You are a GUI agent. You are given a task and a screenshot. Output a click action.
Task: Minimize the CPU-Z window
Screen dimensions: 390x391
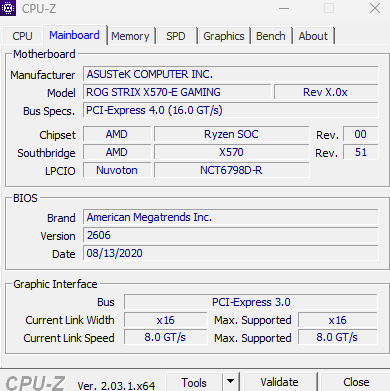point(284,8)
